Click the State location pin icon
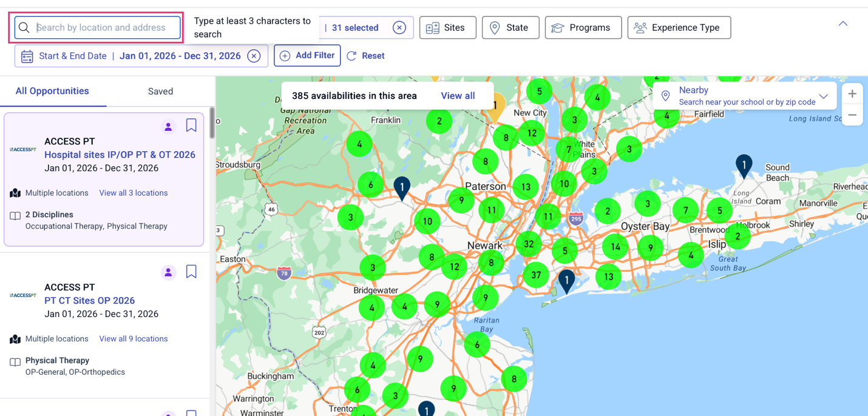 click(496, 27)
